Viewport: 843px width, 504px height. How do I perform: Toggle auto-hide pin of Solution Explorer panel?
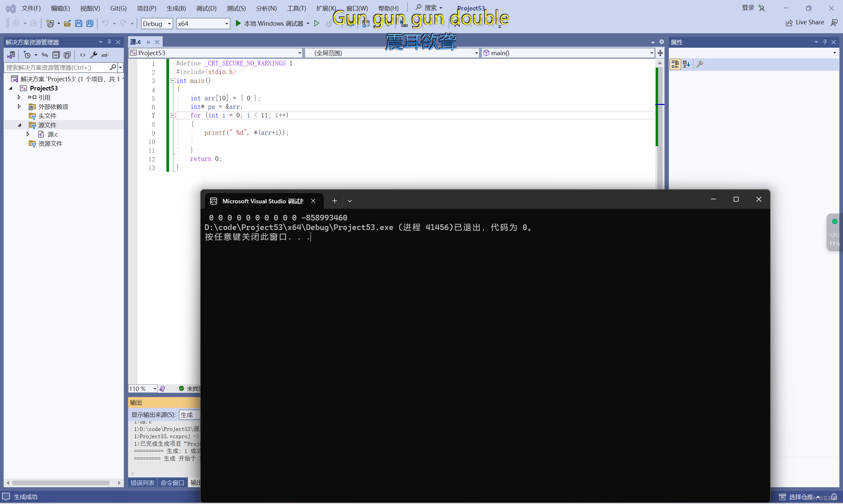point(109,42)
